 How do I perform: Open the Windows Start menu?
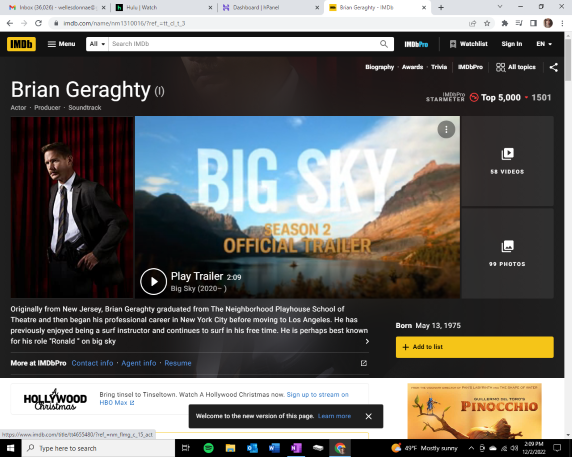[x=11, y=448]
